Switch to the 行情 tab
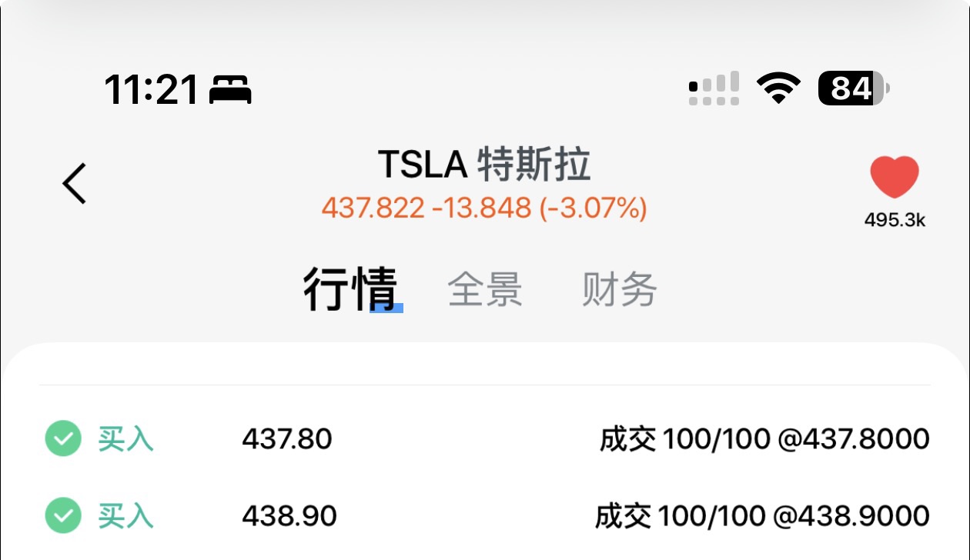Screen dimensions: 970x560 (350, 289)
